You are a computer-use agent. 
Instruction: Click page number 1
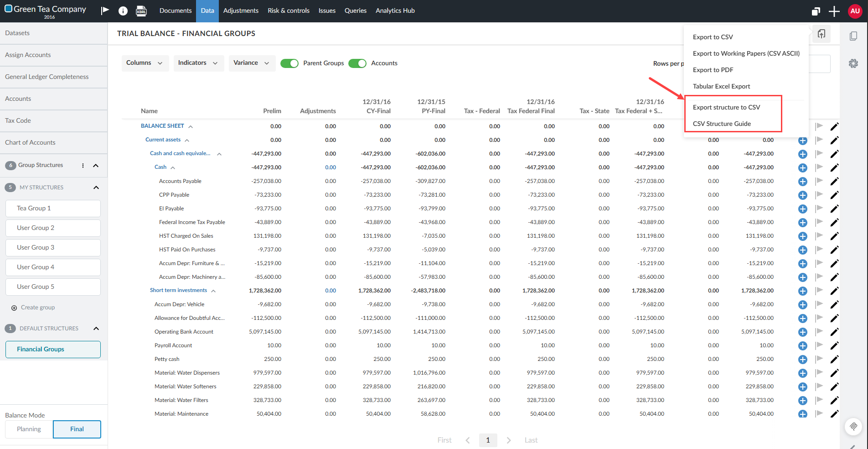coord(488,440)
